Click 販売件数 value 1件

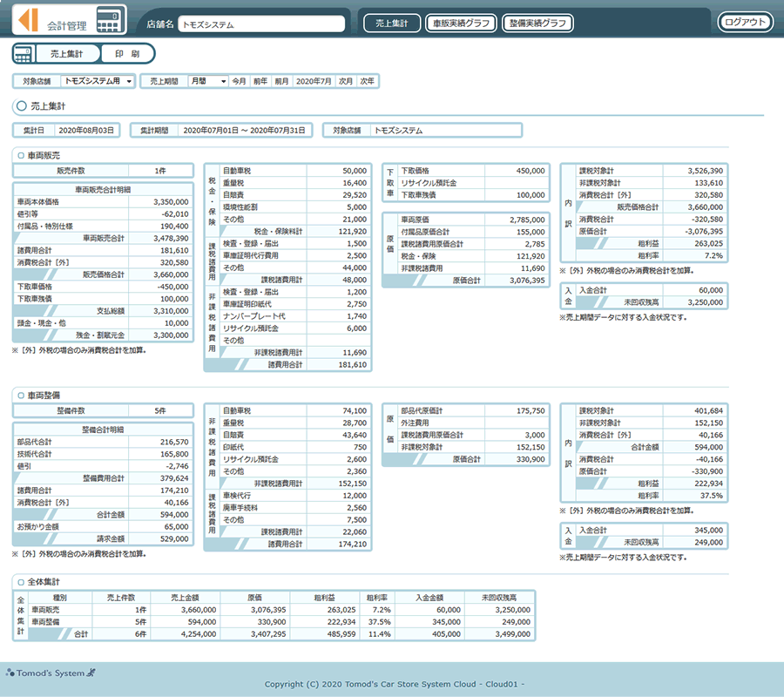tap(160, 171)
